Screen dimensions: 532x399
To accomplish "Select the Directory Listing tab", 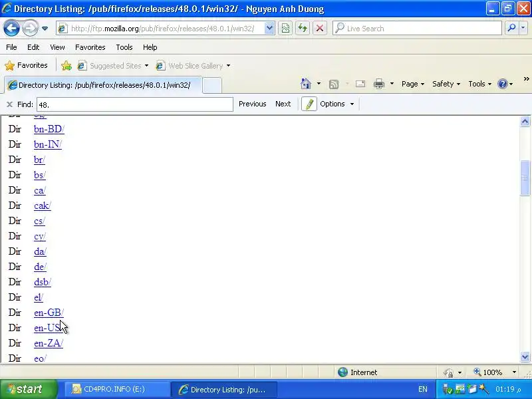I will click(x=104, y=85).
